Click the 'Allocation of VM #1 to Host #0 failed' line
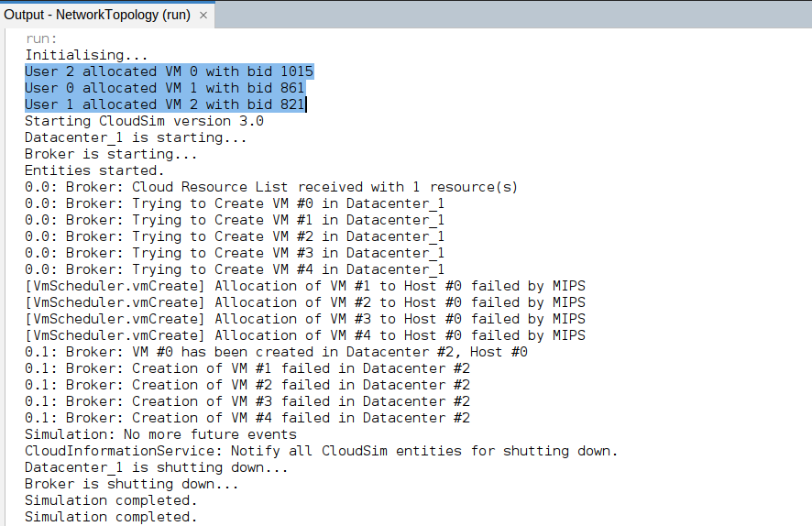The height and width of the screenshot is (526, 812). click(304, 286)
